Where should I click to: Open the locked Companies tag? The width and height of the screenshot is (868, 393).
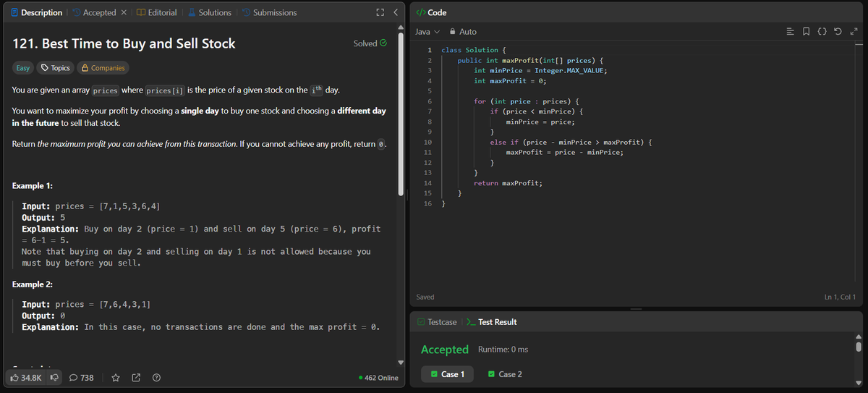[x=103, y=68]
